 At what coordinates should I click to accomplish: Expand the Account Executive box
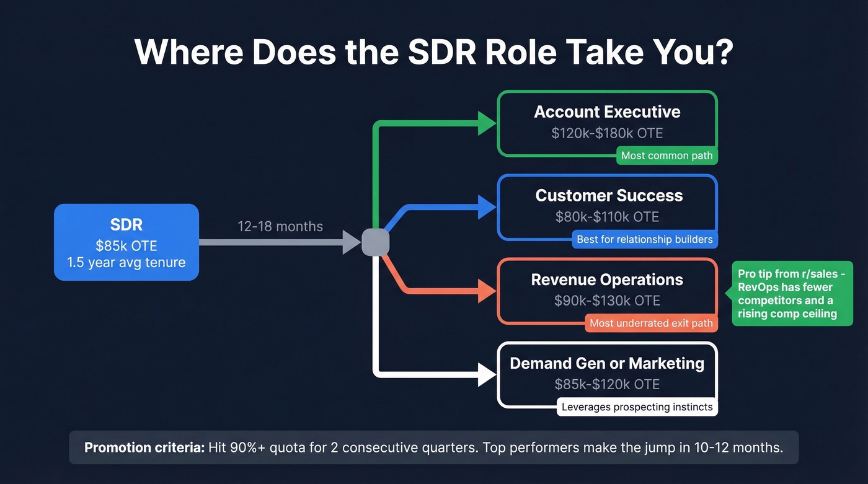(607, 121)
